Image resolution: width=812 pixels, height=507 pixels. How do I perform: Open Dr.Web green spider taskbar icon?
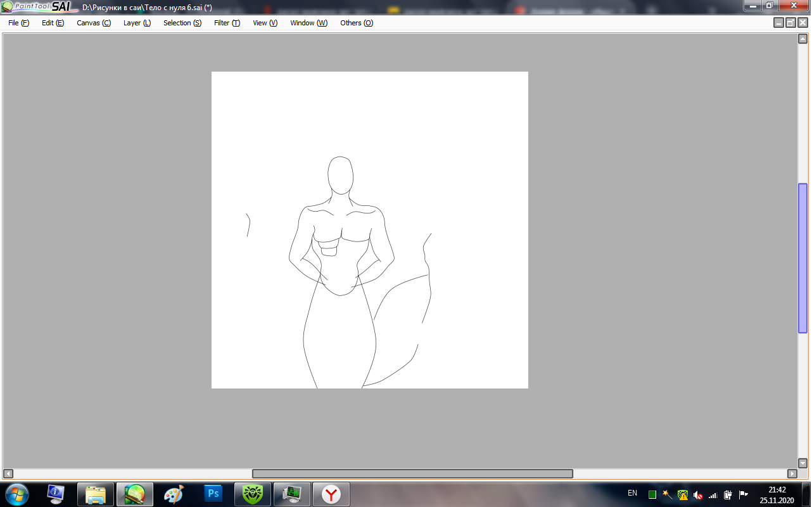pyautogui.click(x=252, y=494)
